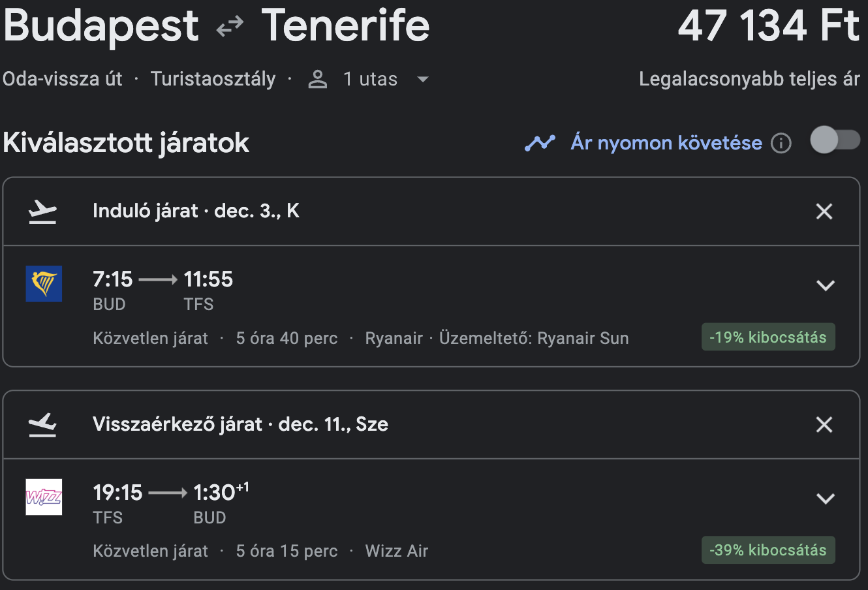This screenshot has height=590, width=868.
Task: Click the -39% kibocsátás badge
Action: (768, 550)
